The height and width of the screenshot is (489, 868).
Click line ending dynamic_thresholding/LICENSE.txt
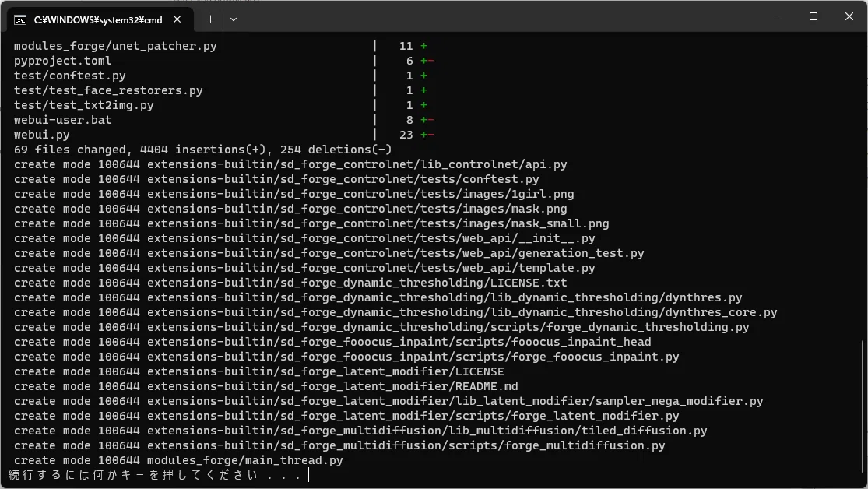tap(290, 283)
